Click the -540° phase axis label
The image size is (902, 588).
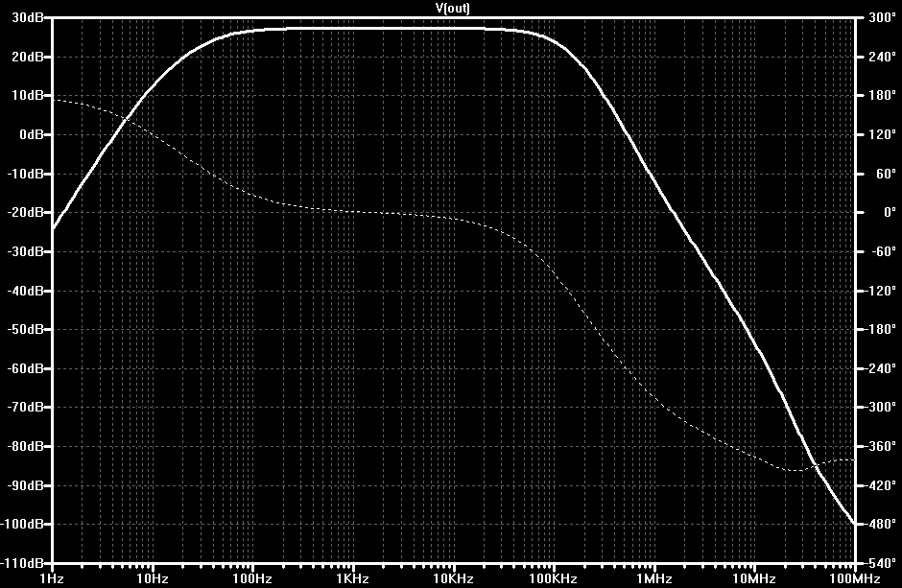880,563
